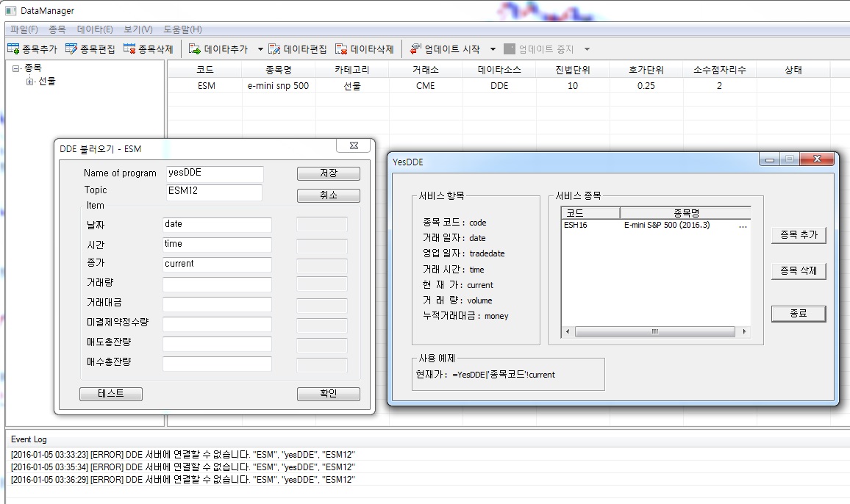The height and width of the screenshot is (504, 850).
Task: Click the 데이타편집 toolbar icon
Action: [x=274, y=49]
